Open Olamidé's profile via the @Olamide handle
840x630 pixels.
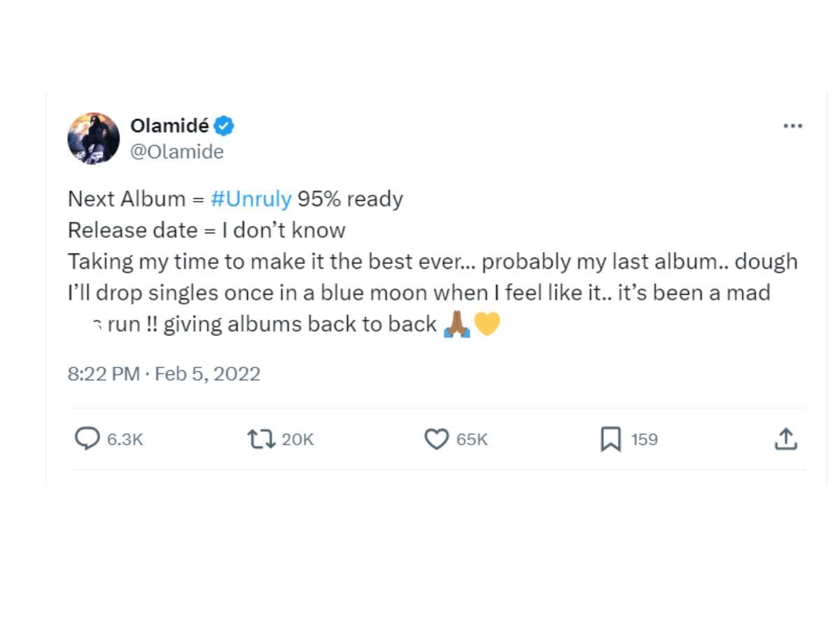pos(178,151)
